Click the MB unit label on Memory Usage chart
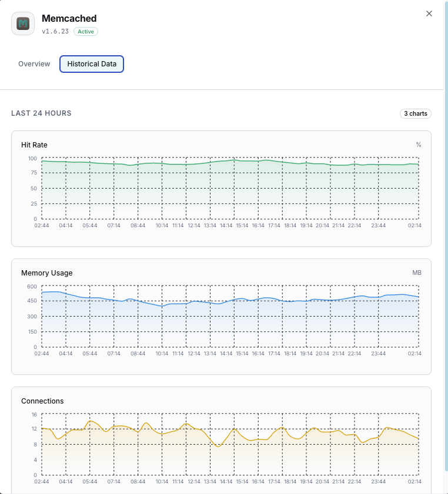Image resolution: width=448 pixels, height=494 pixels. pos(418,273)
